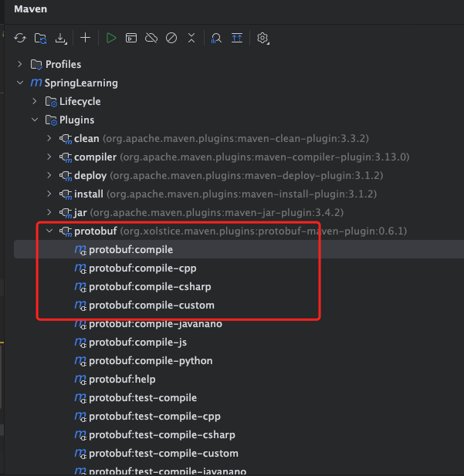Select the install plugin row text

(225, 194)
